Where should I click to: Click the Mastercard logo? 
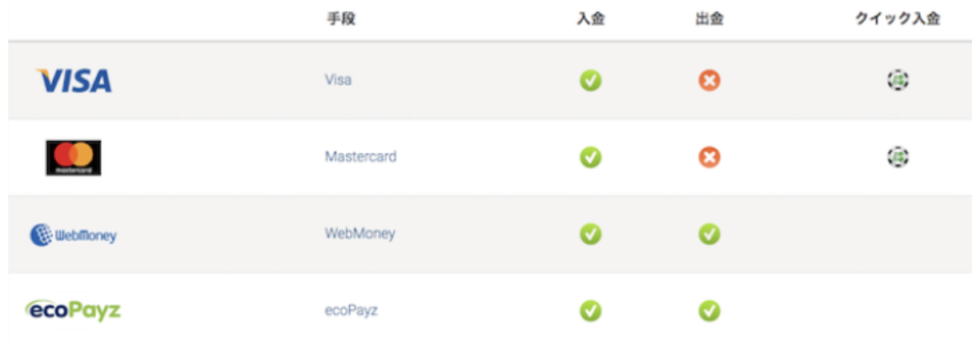click(74, 158)
